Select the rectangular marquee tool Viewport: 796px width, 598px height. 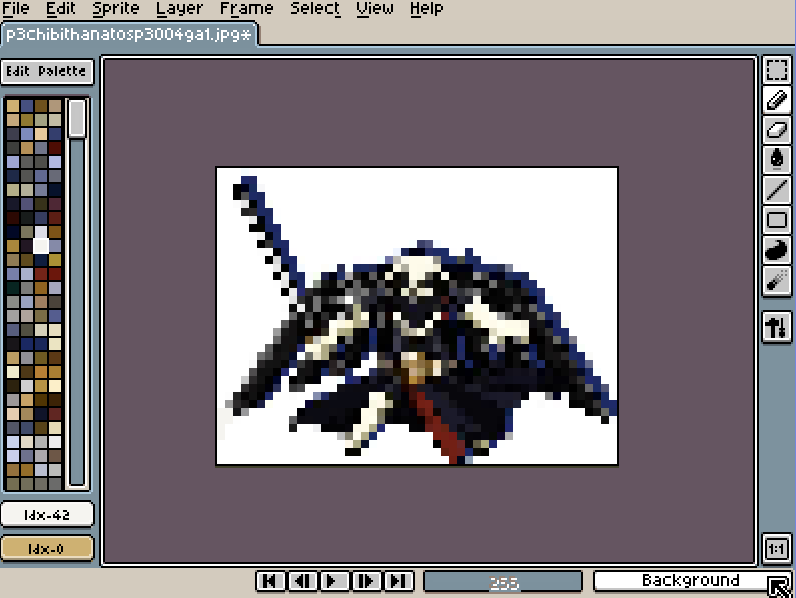[x=777, y=70]
